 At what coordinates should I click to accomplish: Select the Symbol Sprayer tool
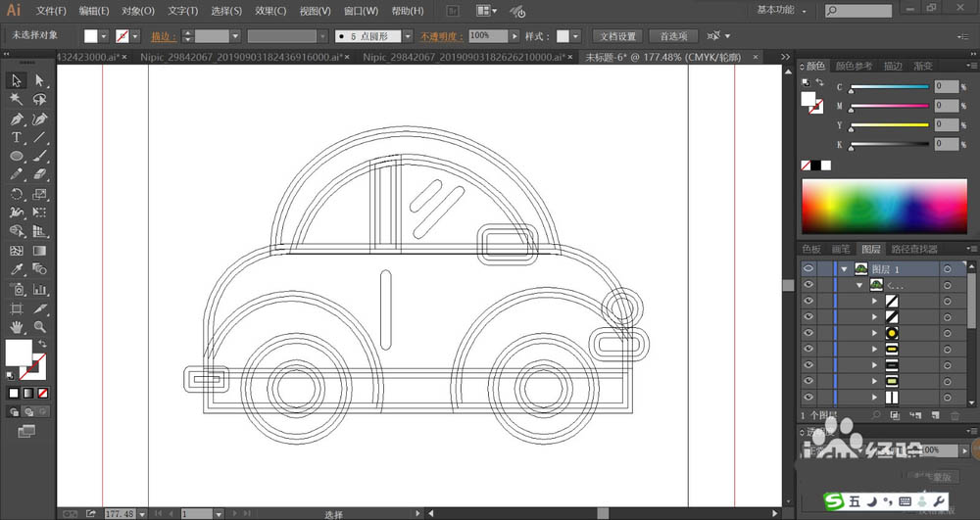pos(17,289)
